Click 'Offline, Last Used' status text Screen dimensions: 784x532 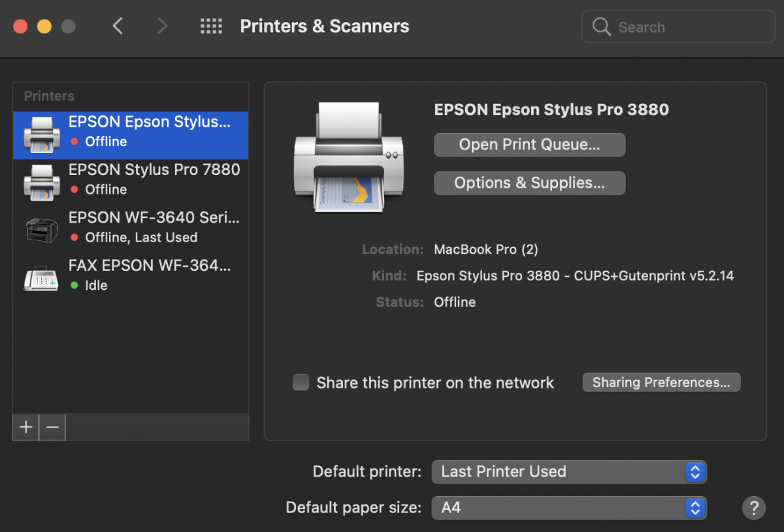tap(141, 238)
